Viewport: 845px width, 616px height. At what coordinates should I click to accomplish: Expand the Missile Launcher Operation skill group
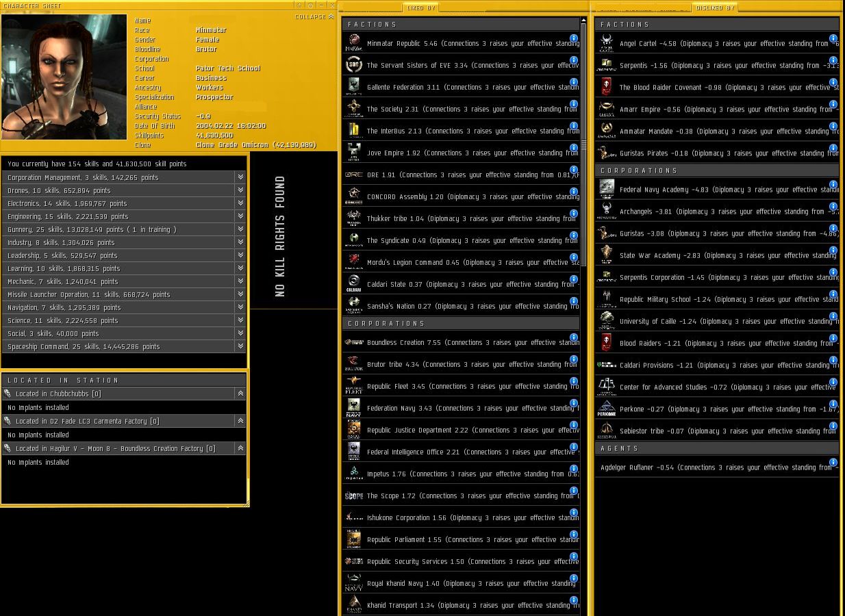pyautogui.click(x=240, y=294)
